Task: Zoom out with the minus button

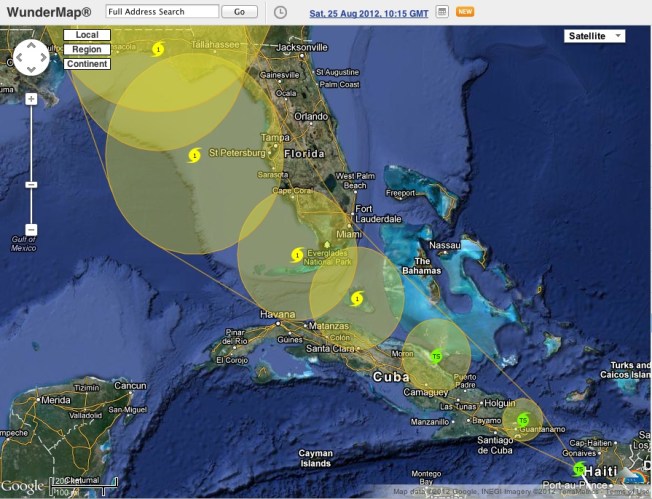Action: pos(31,230)
